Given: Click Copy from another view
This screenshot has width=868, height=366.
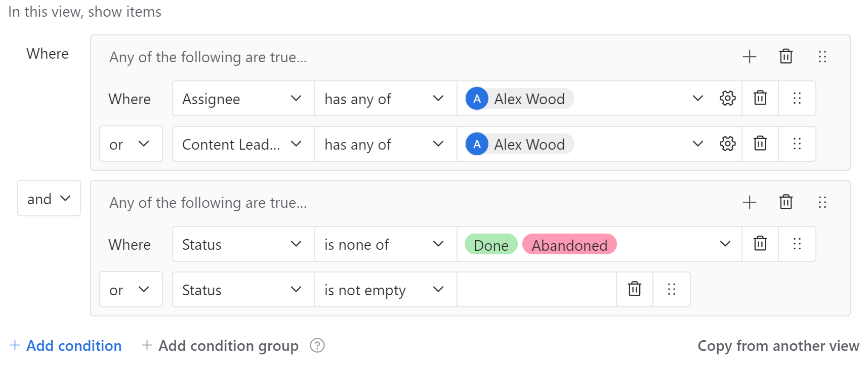Looking at the screenshot, I should [778, 346].
